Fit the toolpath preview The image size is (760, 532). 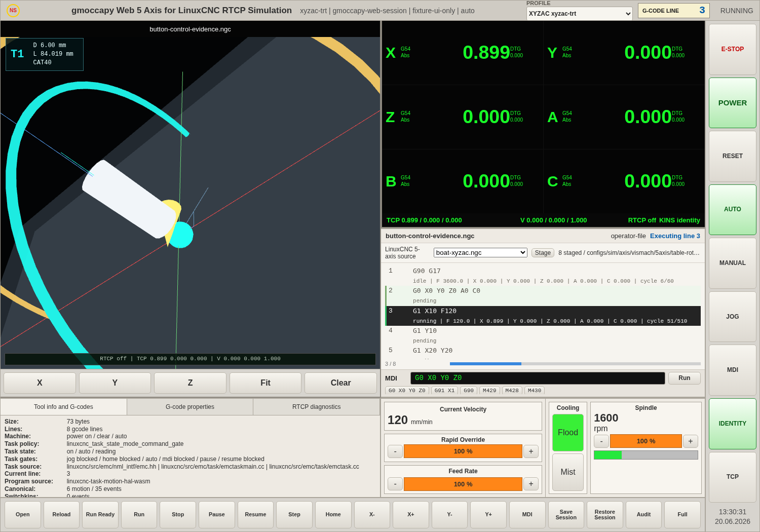(x=265, y=383)
